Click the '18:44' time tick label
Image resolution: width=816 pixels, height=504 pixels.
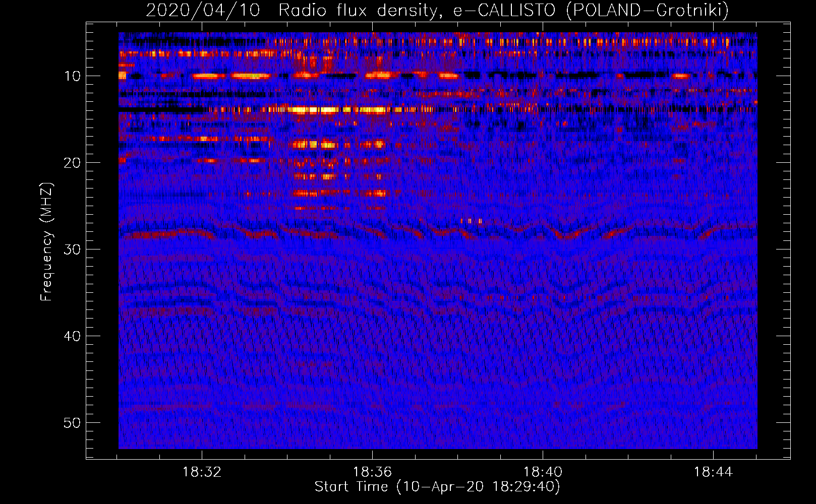pos(713,472)
